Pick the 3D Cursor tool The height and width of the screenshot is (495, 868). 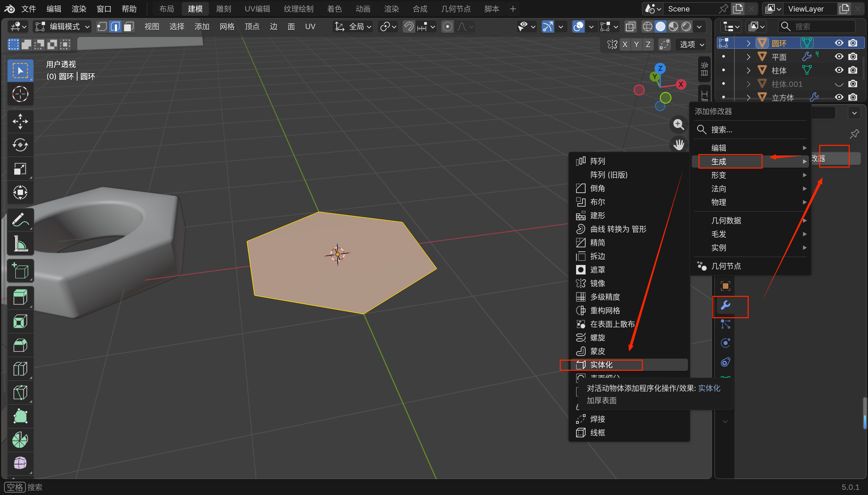click(x=20, y=94)
